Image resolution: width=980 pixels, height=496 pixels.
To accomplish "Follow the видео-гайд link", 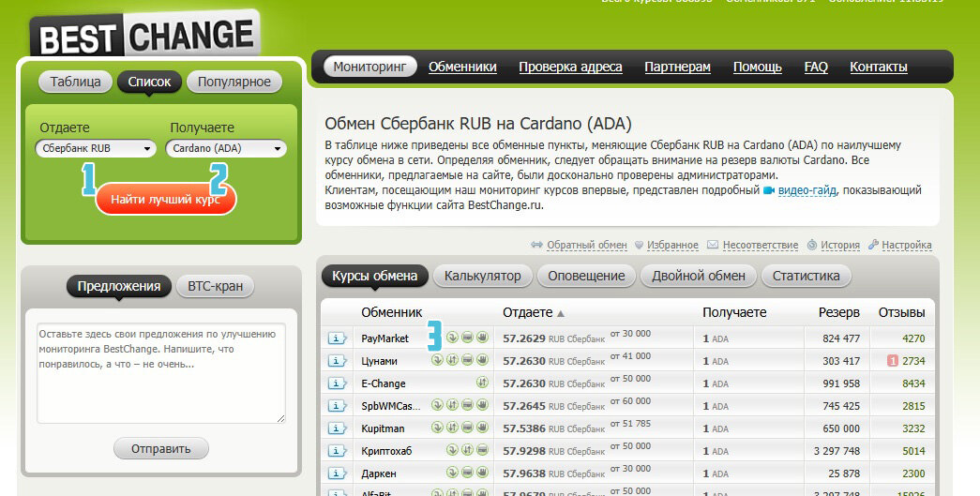I will coord(807,190).
